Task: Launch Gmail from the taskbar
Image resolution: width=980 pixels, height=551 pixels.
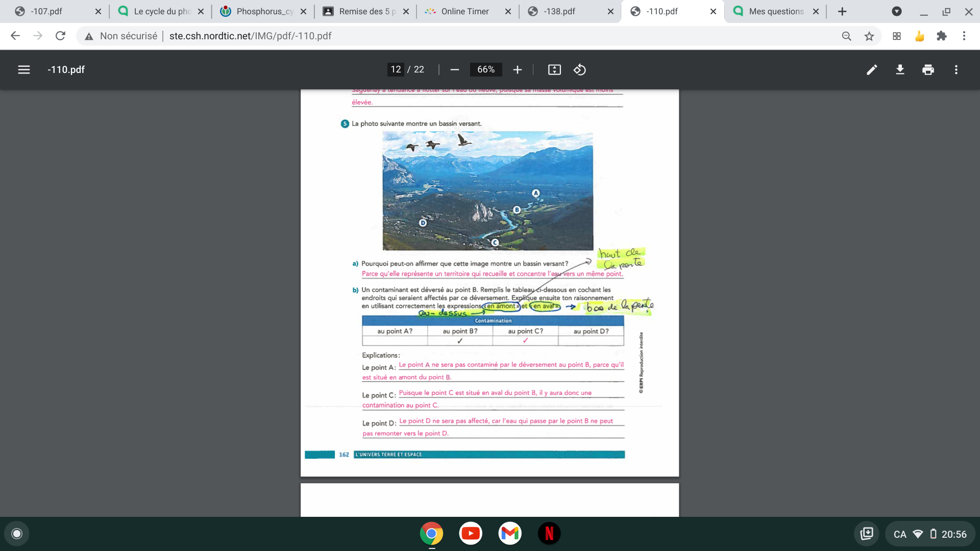Action: pyautogui.click(x=509, y=533)
